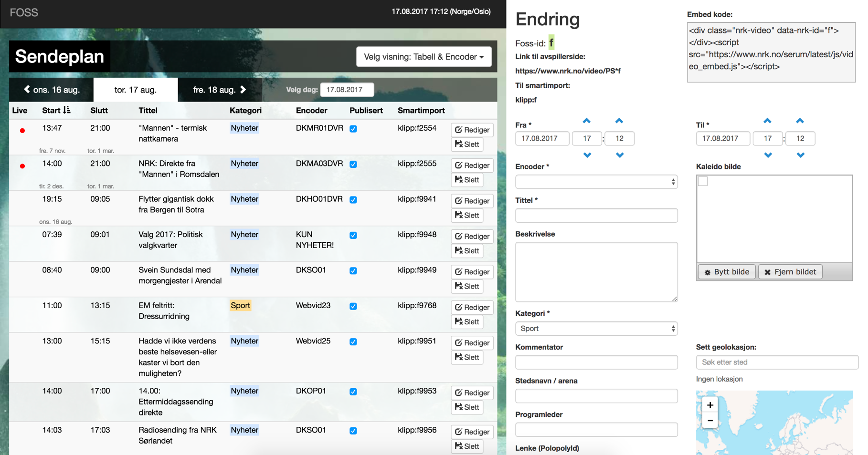This screenshot has width=868, height=455.
Task: Toggle Publisert for Svein Sundsdal row
Action: (353, 271)
